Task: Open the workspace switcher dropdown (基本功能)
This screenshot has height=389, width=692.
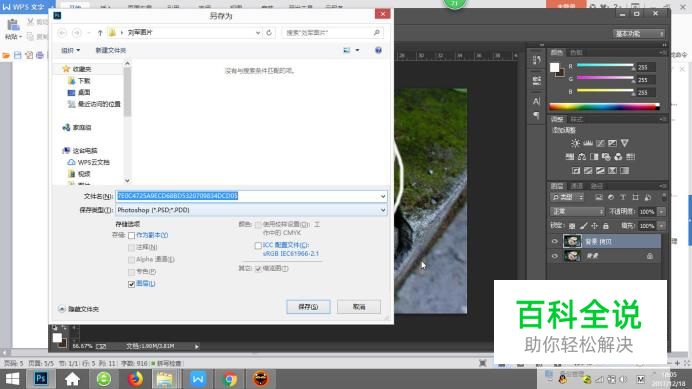Action: coord(639,34)
